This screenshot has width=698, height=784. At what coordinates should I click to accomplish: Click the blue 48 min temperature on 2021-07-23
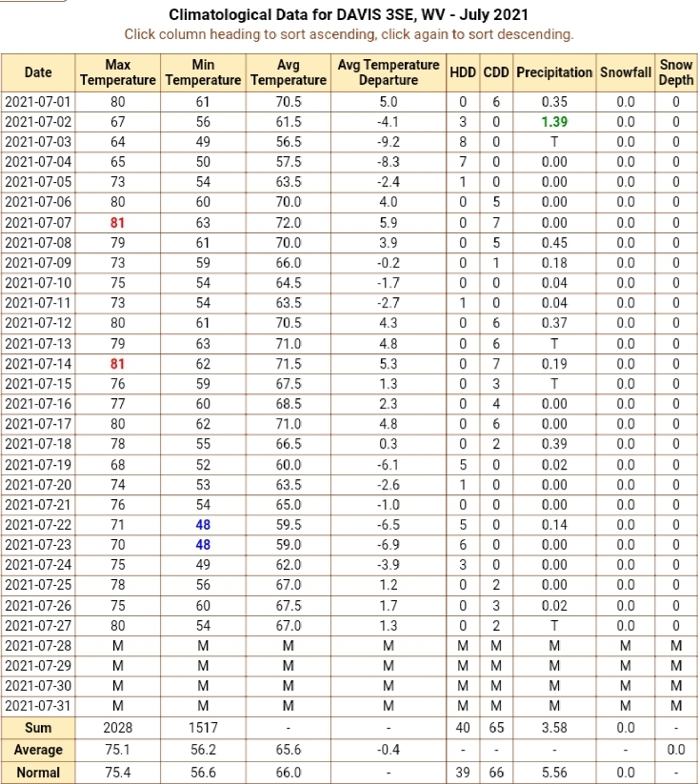click(203, 545)
